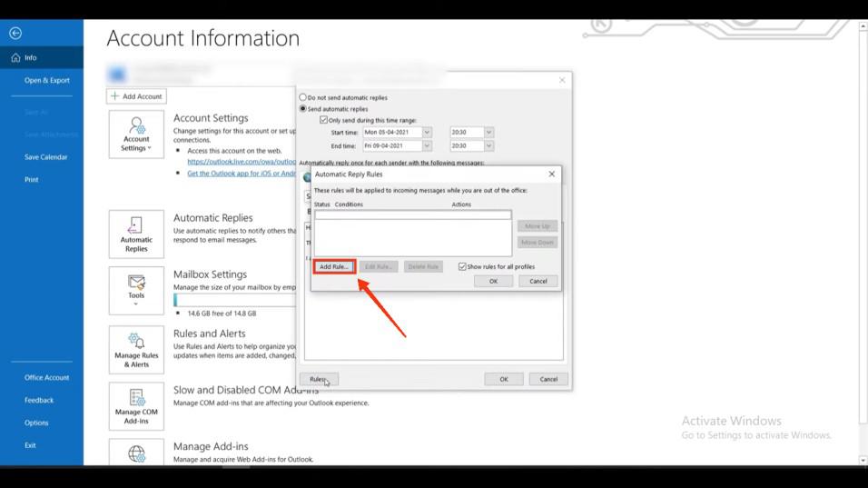The width and height of the screenshot is (868, 488).
Task: Click the Start time date field
Action: tap(393, 133)
